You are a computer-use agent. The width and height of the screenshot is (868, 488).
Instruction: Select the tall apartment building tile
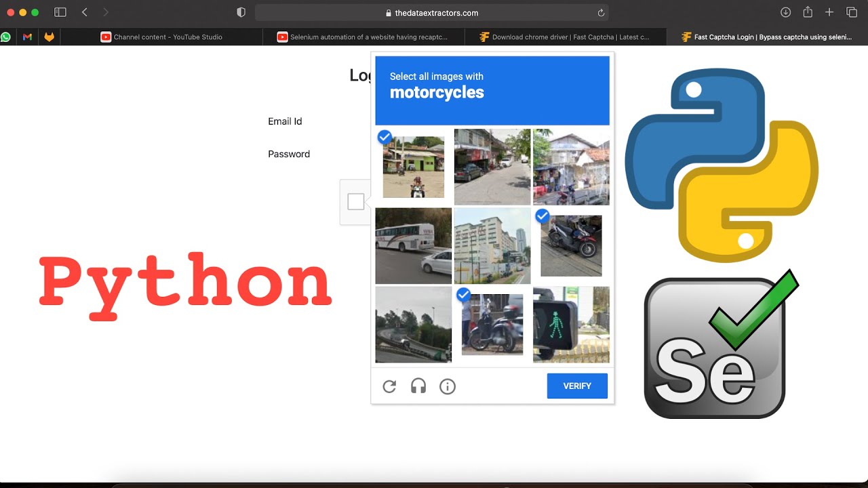click(x=492, y=245)
